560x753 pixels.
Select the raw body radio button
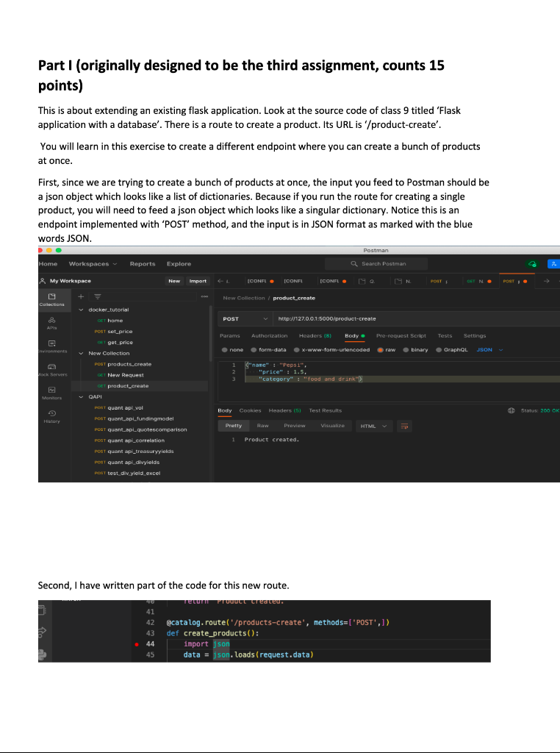380,349
